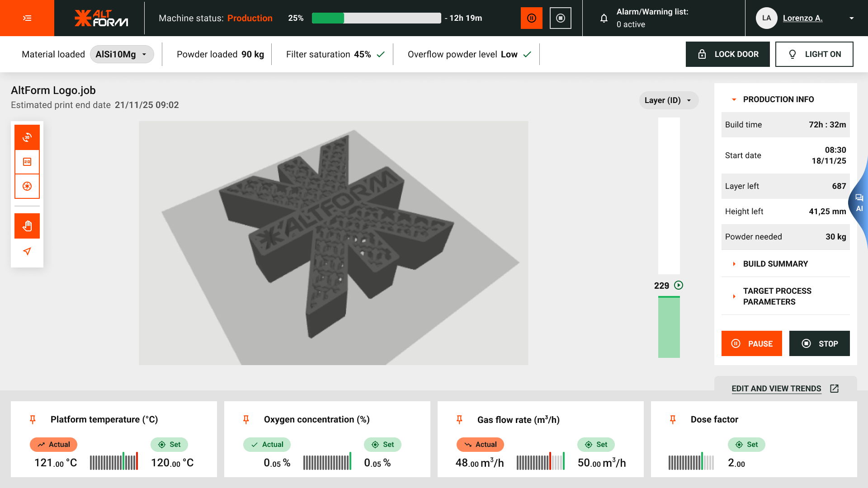Stop production from the header stop icon
This screenshot has height=488, width=868.
click(x=561, y=18)
